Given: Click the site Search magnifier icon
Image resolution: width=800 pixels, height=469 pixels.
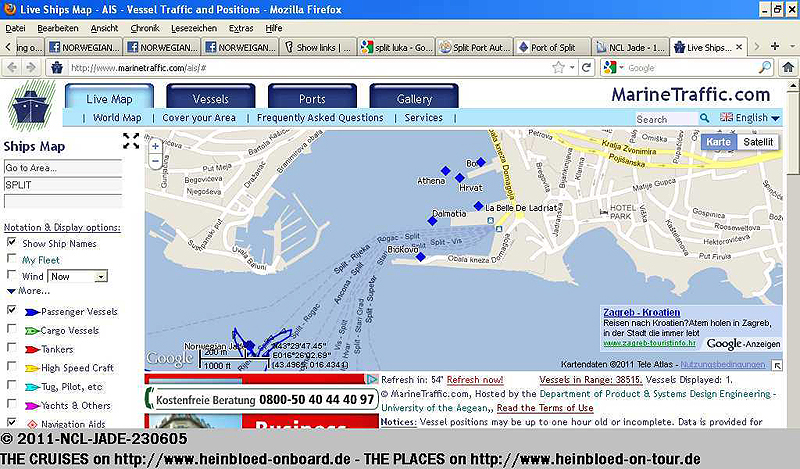Looking at the screenshot, I should click(705, 118).
